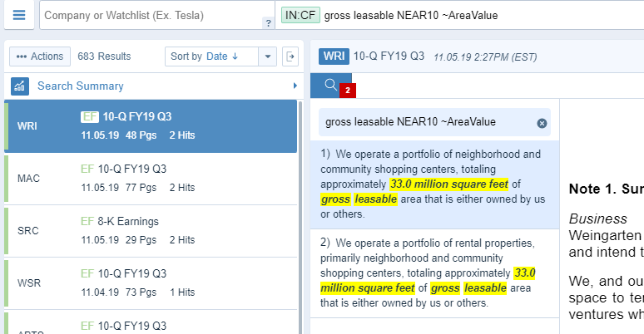
Task: Click the 10-Q FY19 Q3 document title
Action: pyautogui.click(x=389, y=56)
